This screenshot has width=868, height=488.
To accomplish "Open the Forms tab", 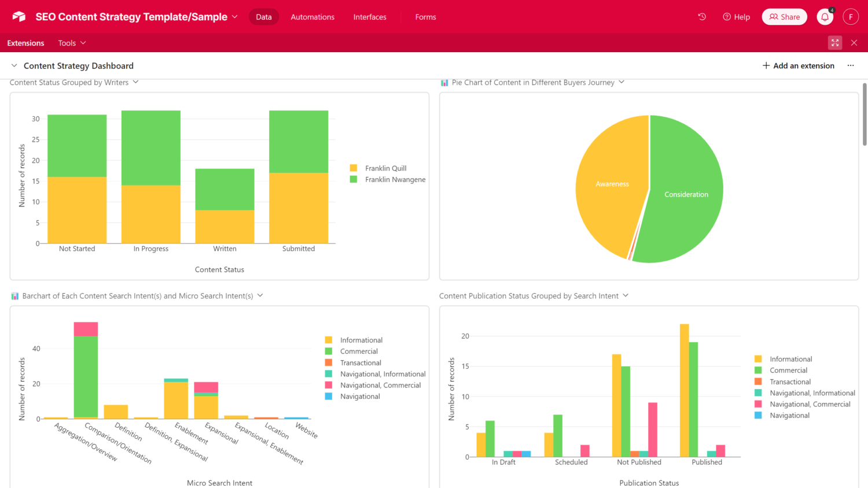I will pos(425,17).
